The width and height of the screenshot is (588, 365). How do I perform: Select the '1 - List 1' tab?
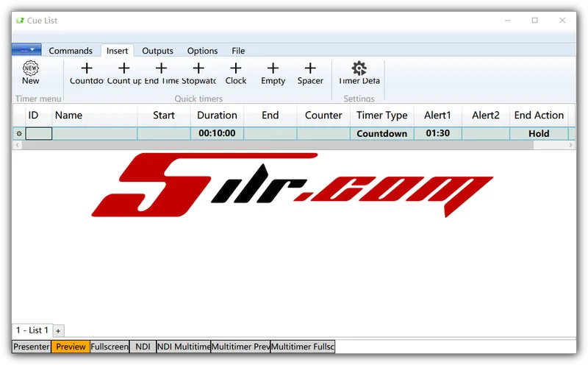(32, 330)
